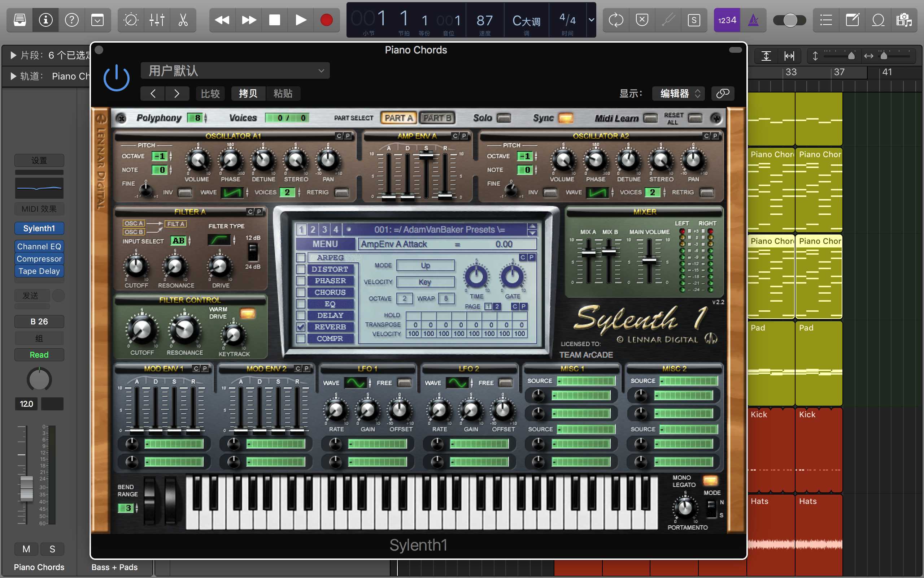Toggle the Inspector info icon
Image resolution: width=924 pixels, height=578 pixels.
pyautogui.click(x=46, y=20)
